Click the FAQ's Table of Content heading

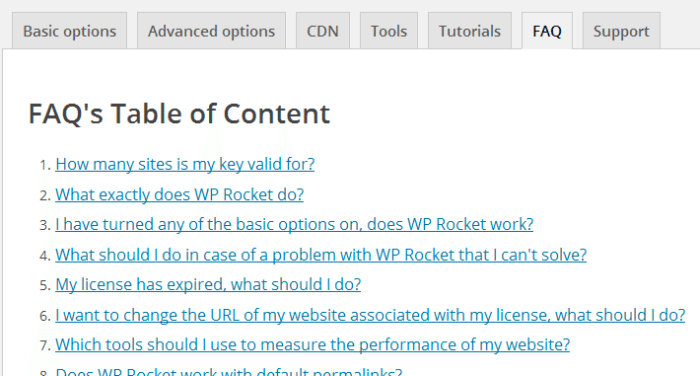click(179, 114)
